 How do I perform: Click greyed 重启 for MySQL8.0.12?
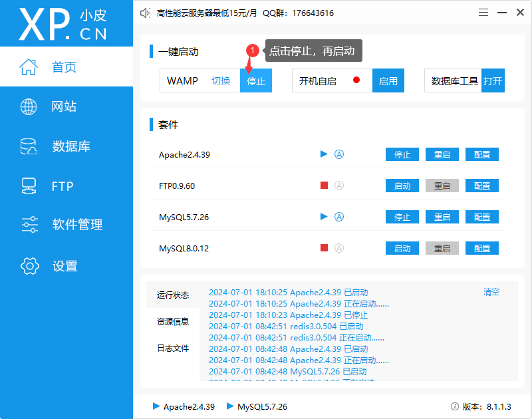click(x=442, y=248)
